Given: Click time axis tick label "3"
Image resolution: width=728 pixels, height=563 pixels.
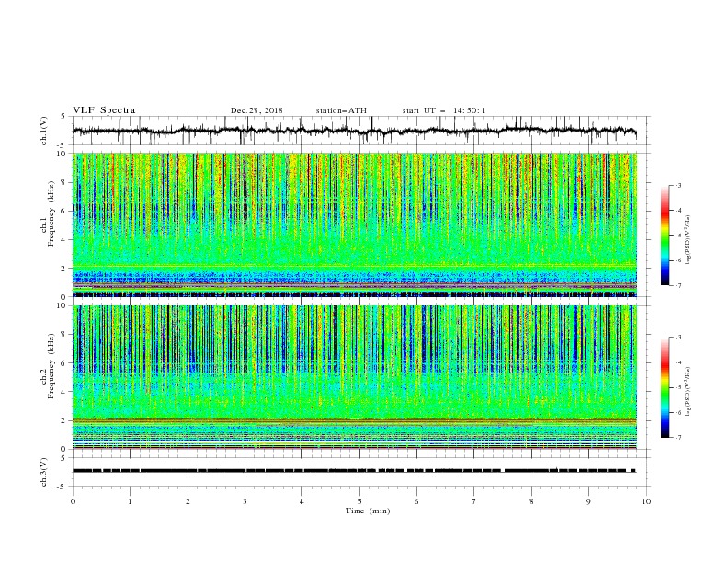Looking at the screenshot, I should pos(245,501).
